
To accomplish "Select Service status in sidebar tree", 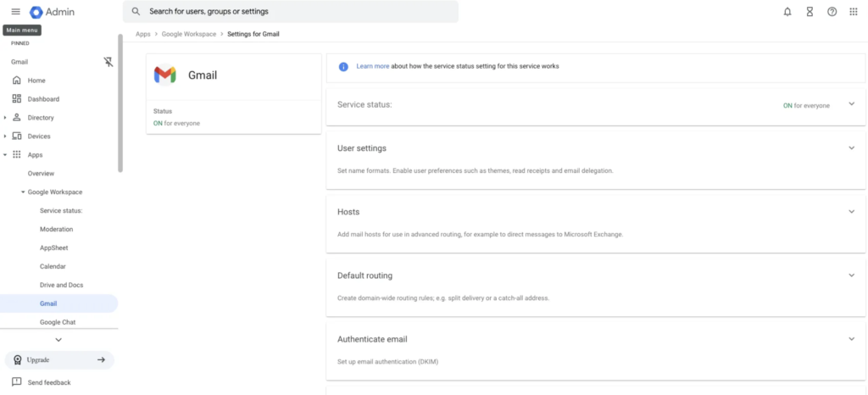I will pos(61,211).
